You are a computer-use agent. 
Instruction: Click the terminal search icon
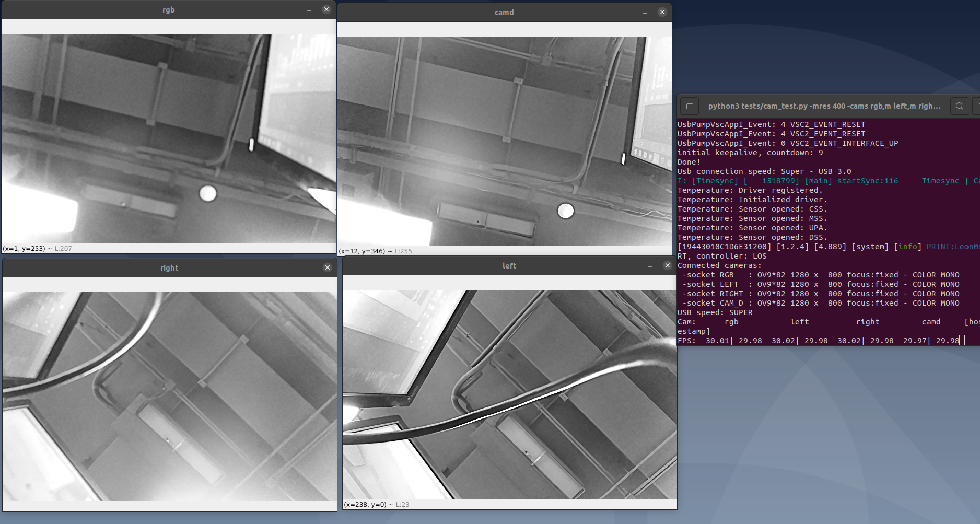(x=959, y=106)
